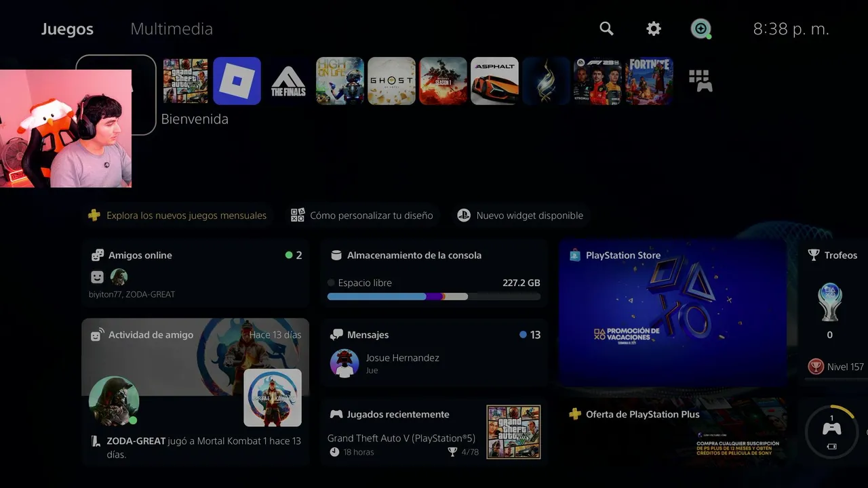The width and height of the screenshot is (868, 488).
Task: Click the Nivel 157 trophy level
Action: click(846, 367)
